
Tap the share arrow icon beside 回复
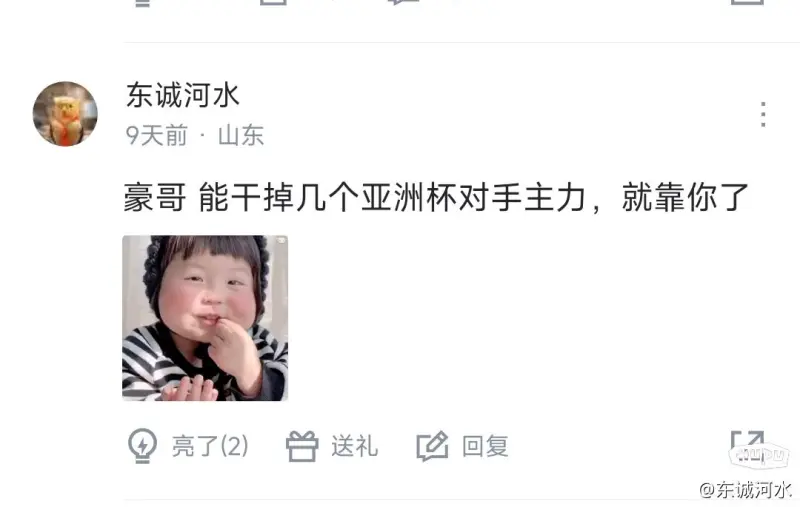[x=747, y=443]
